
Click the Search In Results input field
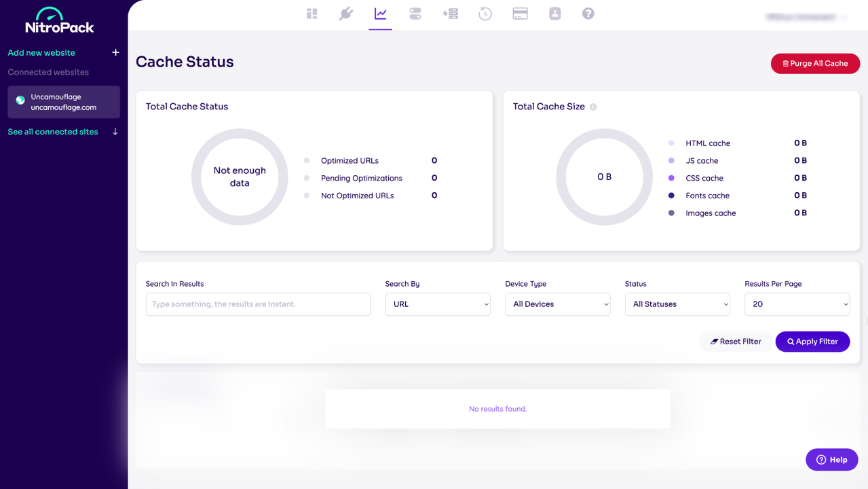point(258,304)
